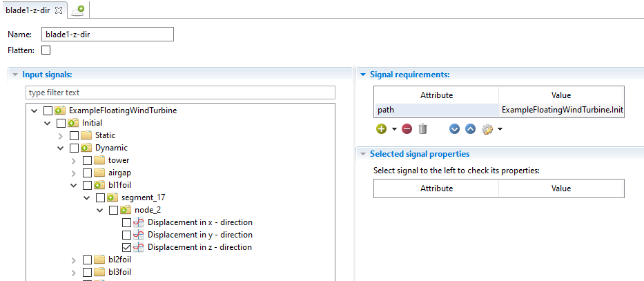
Task: Click the trash can icon under requirements
Action: 423,129
